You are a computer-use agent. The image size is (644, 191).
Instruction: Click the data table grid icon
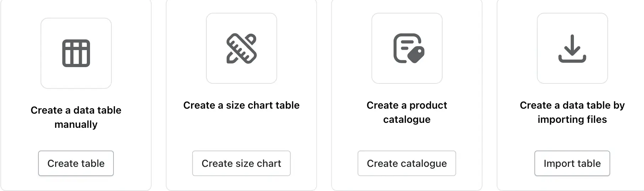coord(76,53)
